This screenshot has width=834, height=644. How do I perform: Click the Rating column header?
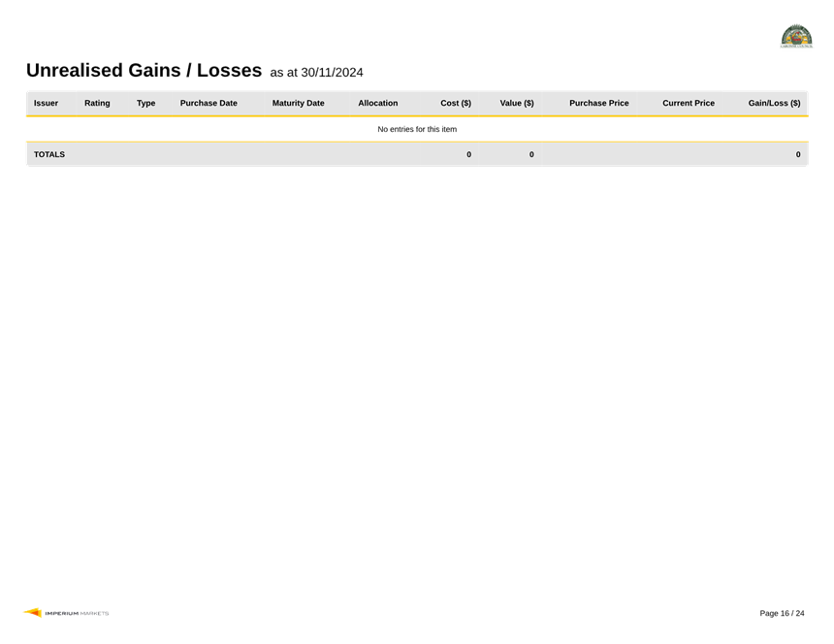(97, 103)
